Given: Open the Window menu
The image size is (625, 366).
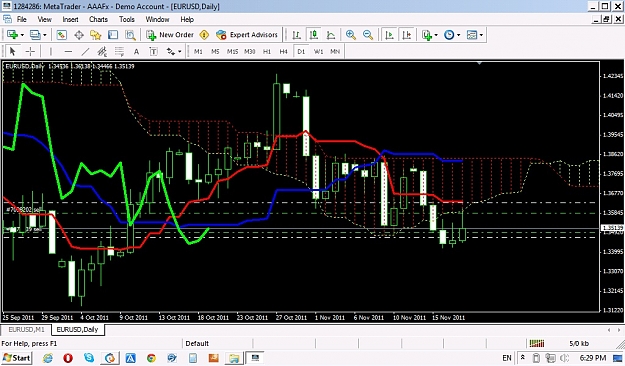Looking at the screenshot, I should 157,19.
